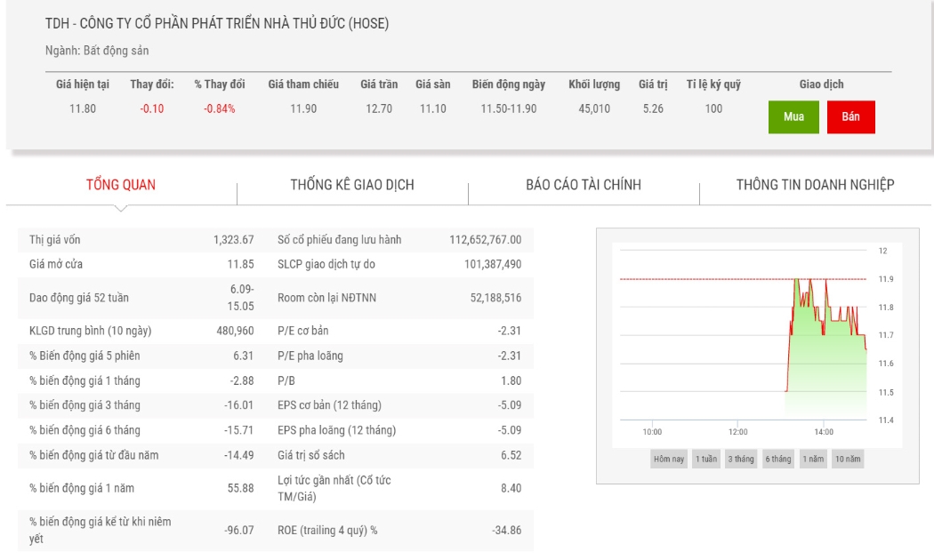
Task: Click the company title TDH heading
Action: 217,23
